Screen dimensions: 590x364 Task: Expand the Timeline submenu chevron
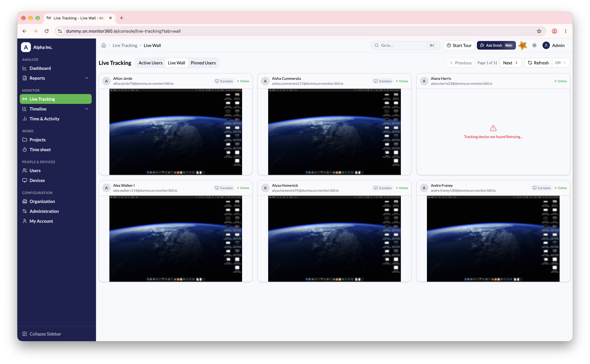[x=87, y=109]
